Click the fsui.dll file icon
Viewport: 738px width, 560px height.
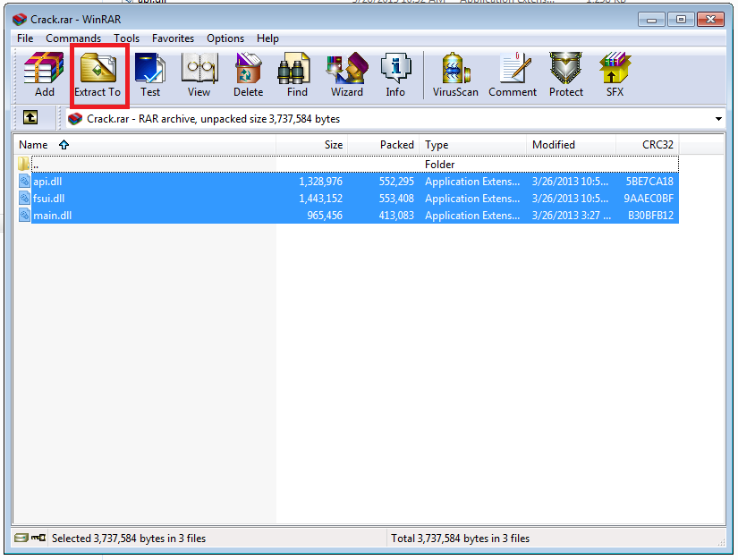coord(24,198)
